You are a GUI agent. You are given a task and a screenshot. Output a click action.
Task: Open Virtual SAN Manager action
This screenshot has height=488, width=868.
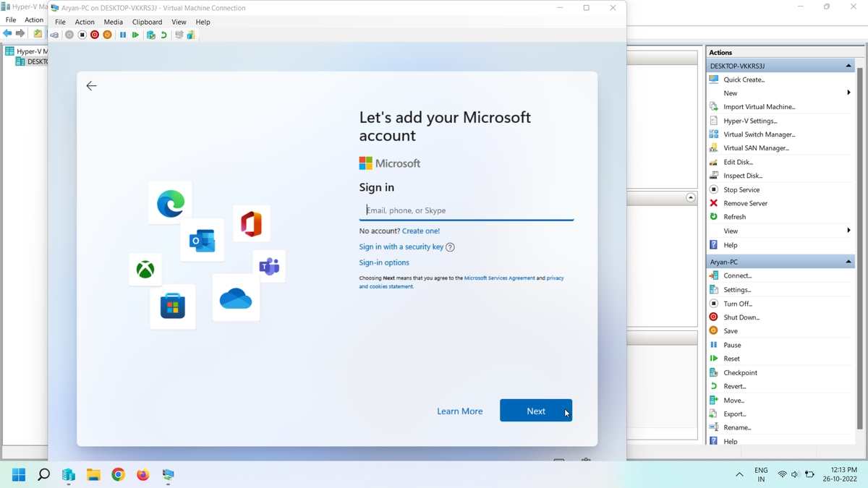757,148
